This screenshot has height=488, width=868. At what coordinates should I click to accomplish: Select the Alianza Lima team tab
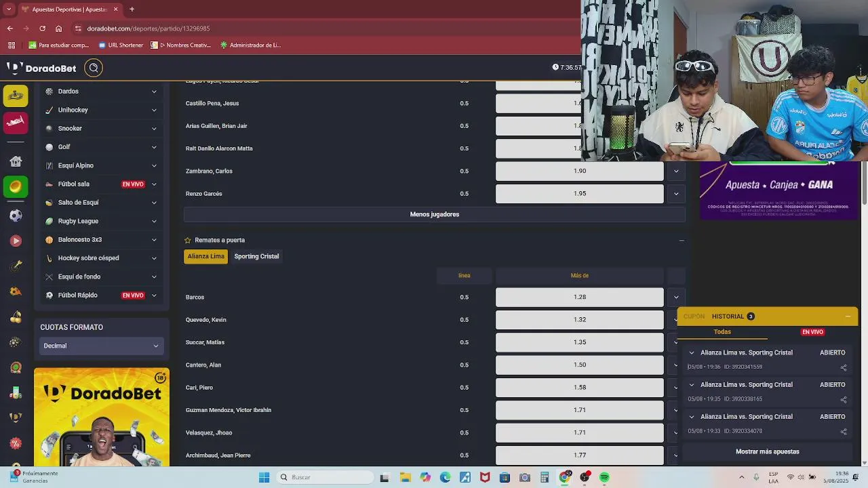[206, 256]
